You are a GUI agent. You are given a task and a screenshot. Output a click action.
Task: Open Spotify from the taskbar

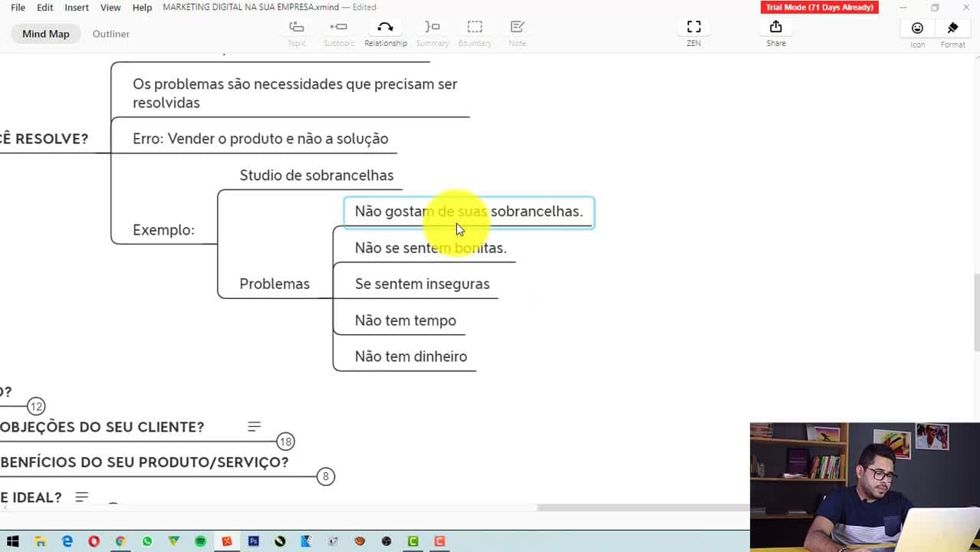[x=200, y=541]
